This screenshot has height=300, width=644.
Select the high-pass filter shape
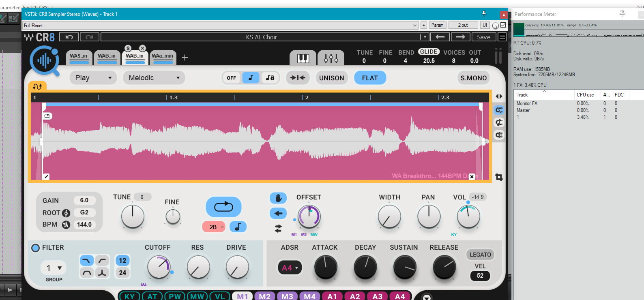click(x=102, y=260)
